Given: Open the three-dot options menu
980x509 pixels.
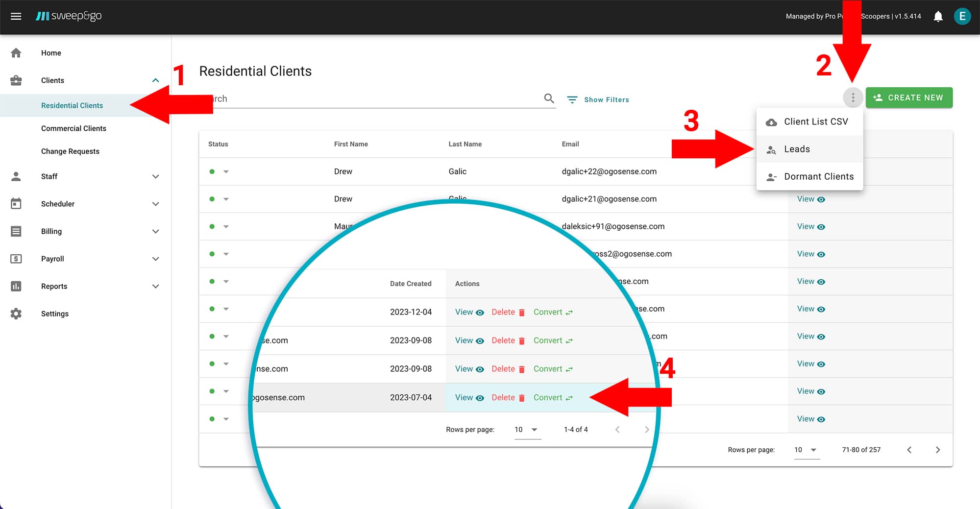Looking at the screenshot, I should (x=853, y=97).
